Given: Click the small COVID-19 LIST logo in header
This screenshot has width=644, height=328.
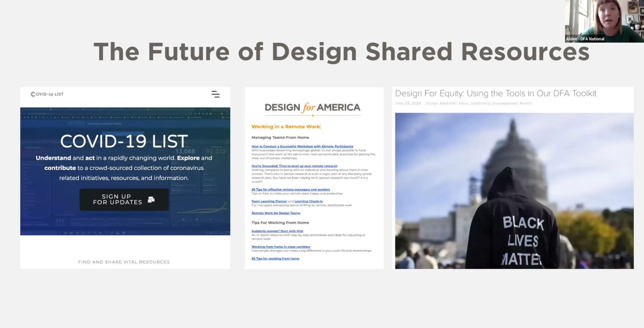Looking at the screenshot, I should (47, 94).
